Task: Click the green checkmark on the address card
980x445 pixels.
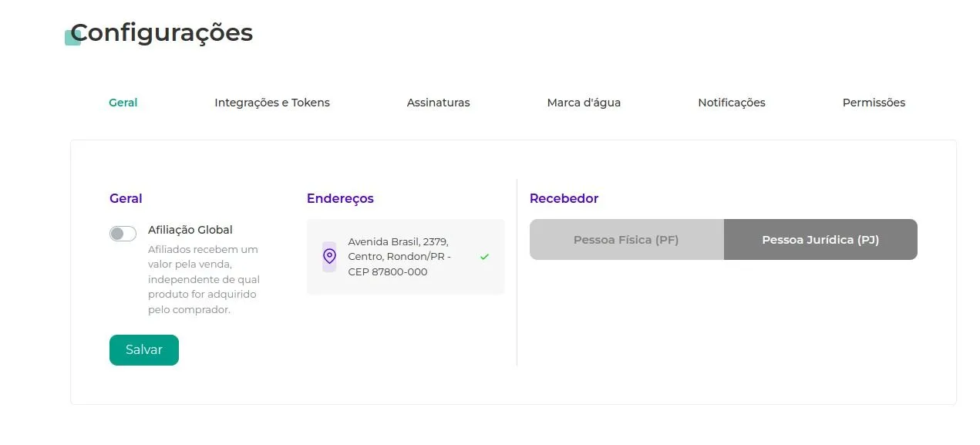Action: [x=484, y=257]
